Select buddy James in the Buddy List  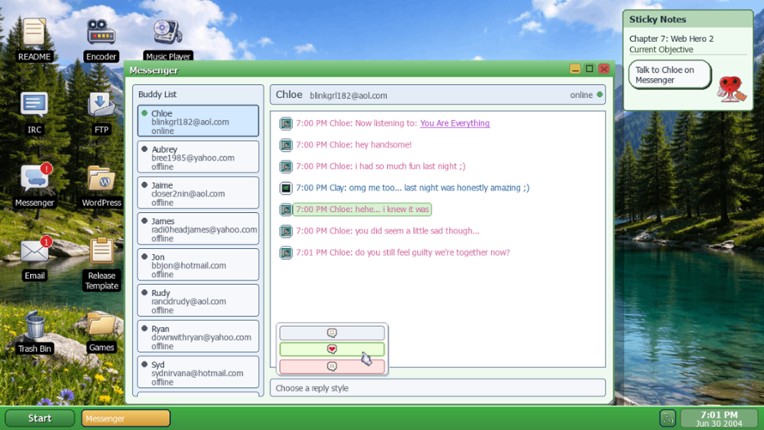point(198,229)
